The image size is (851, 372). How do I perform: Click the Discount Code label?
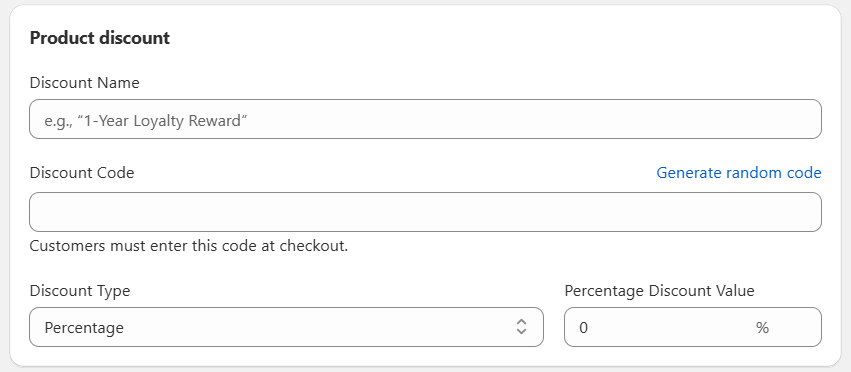(82, 173)
